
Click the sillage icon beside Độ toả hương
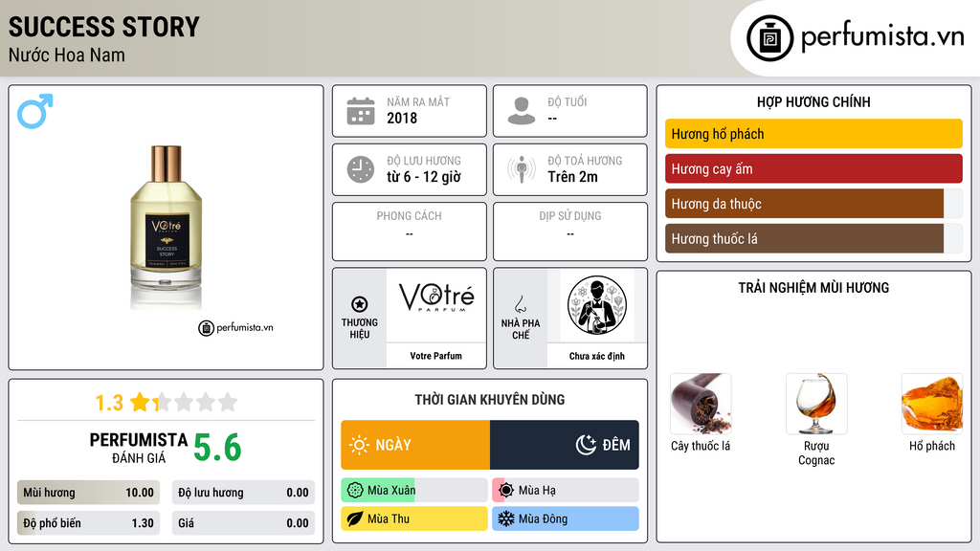522,169
